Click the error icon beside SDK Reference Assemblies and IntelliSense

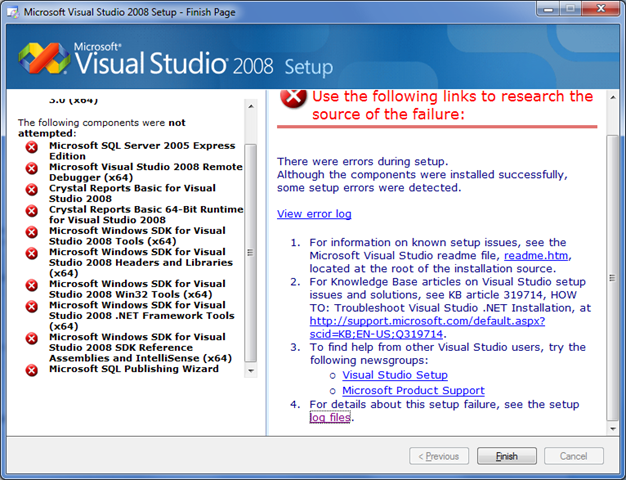(x=32, y=338)
